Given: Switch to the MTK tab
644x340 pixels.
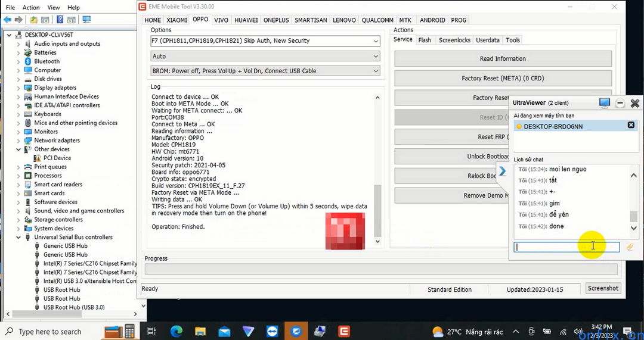Looking at the screenshot, I should [x=405, y=20].
